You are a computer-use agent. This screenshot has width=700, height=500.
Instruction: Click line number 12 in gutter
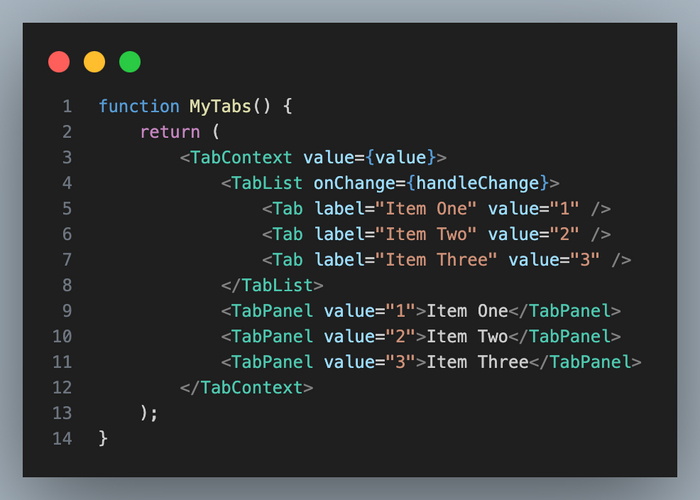(62, 387)
